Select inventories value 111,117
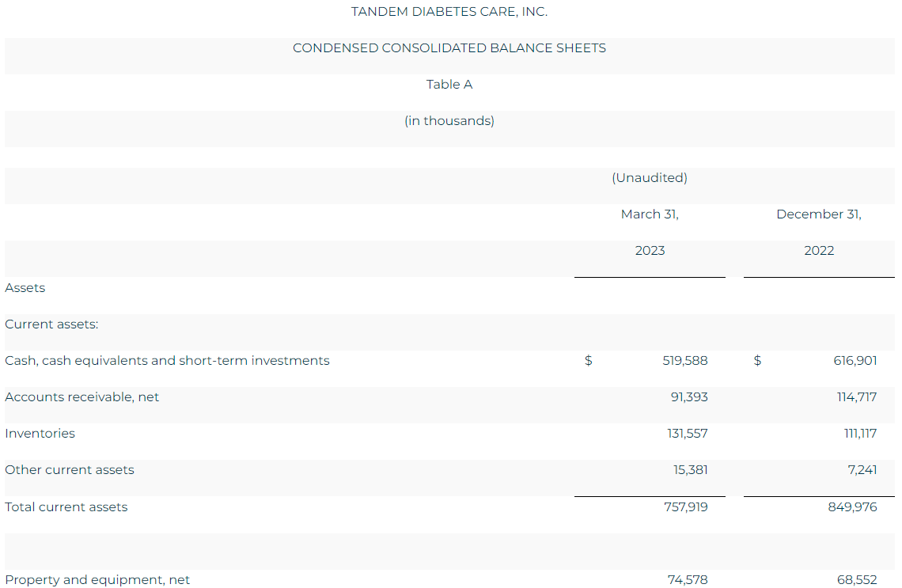 click(x=860, y=433)
